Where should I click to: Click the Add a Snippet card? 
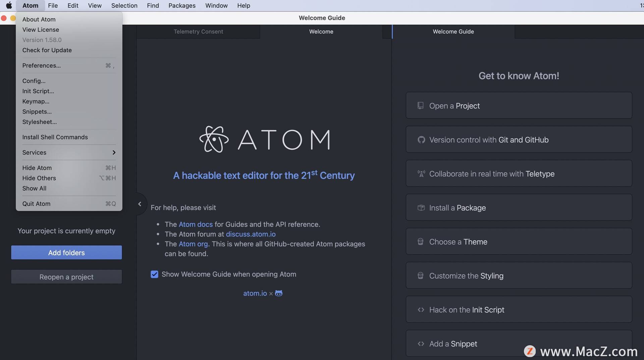(x=519, y=343)
